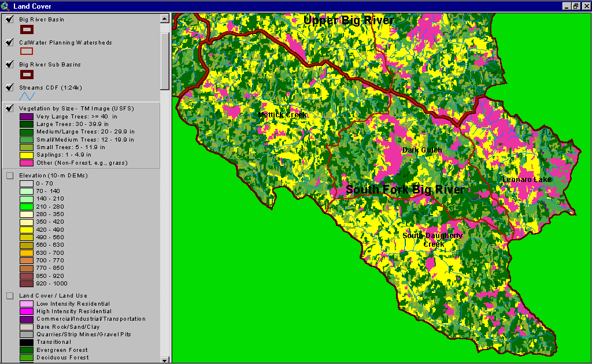Image resolution: width=592 pixels, height=364 pixels.
Task: Activate the Streams CDF (1:24k) theme name
Action: (x=51, y=87)
